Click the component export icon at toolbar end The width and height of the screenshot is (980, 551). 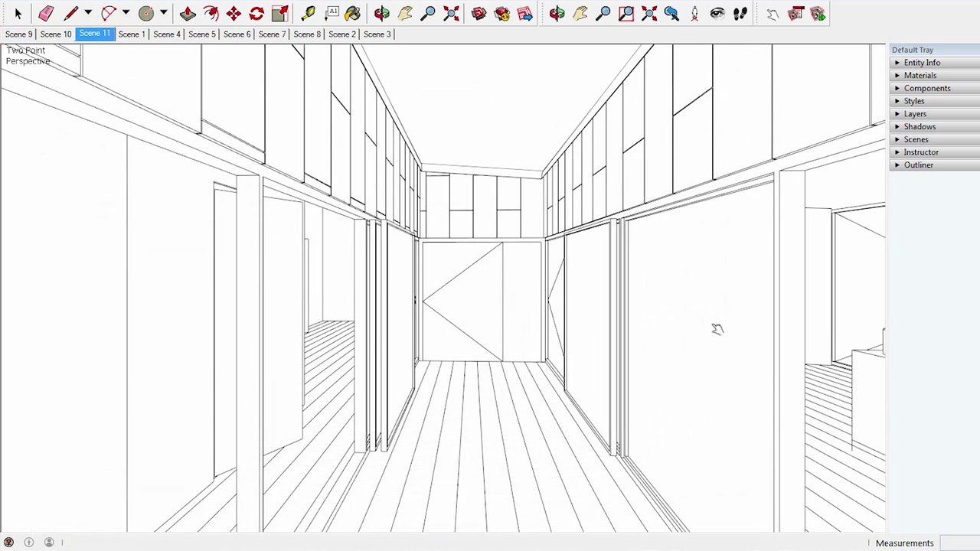click(x=818, y=13)
